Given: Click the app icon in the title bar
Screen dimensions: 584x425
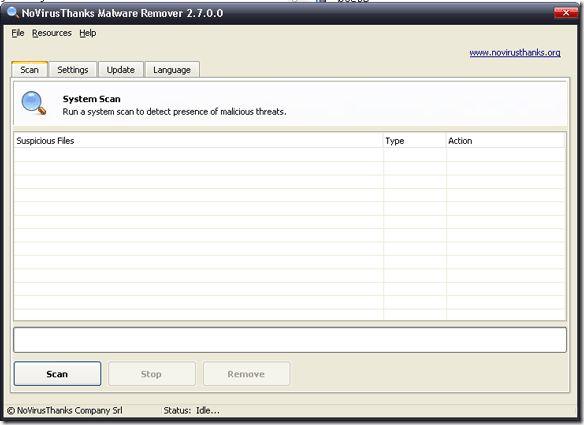Looking at the screenshot, I should pyautogui.click(x=13, y=13).
